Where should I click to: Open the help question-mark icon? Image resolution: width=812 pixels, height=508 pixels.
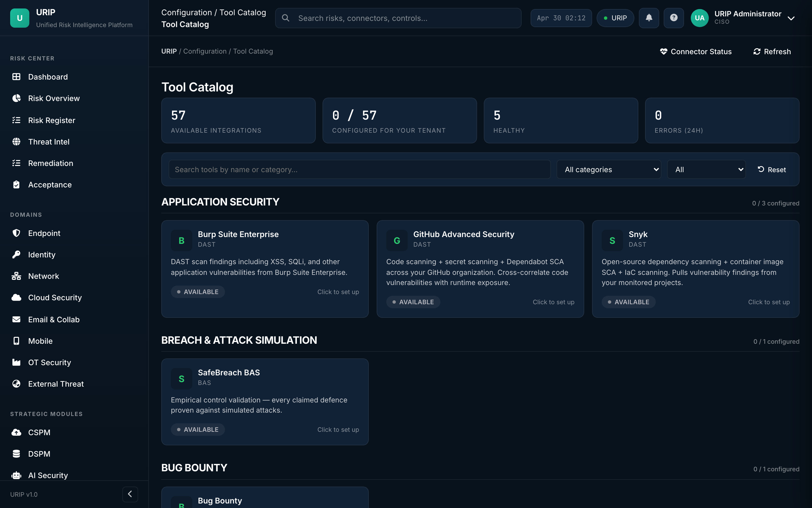674,18
